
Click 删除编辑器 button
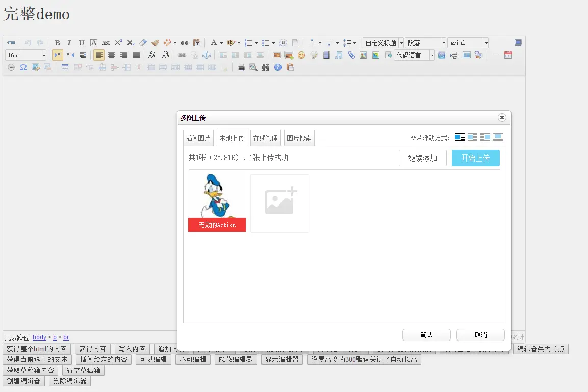tap(70, 381)
